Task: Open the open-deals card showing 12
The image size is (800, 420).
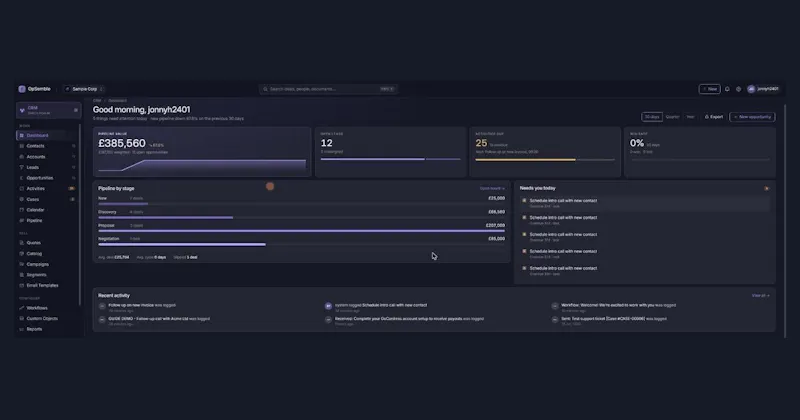Action: 390,152
